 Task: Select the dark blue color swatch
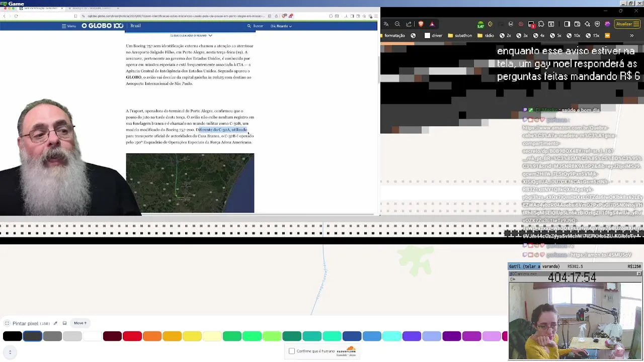point(352,336)
